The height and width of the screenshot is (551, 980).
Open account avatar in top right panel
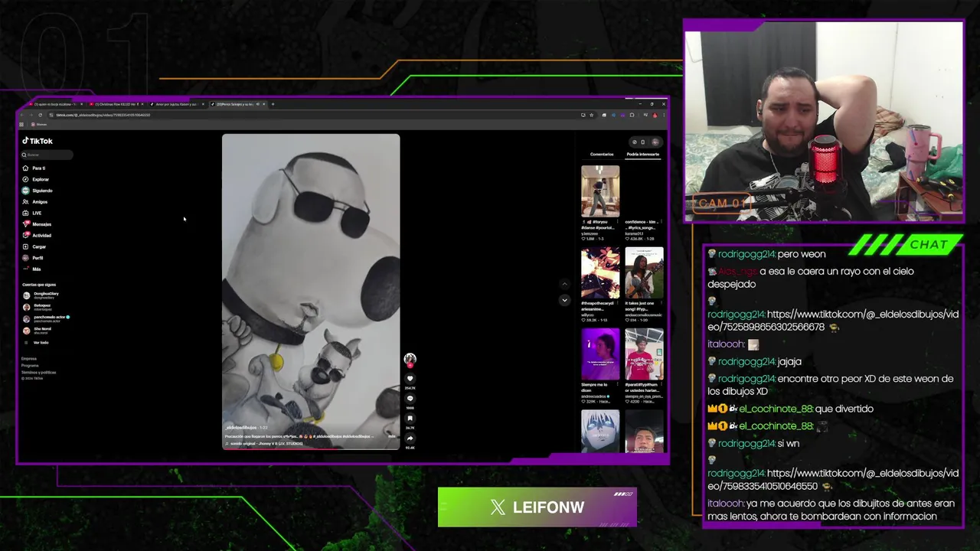click(655, 142)
